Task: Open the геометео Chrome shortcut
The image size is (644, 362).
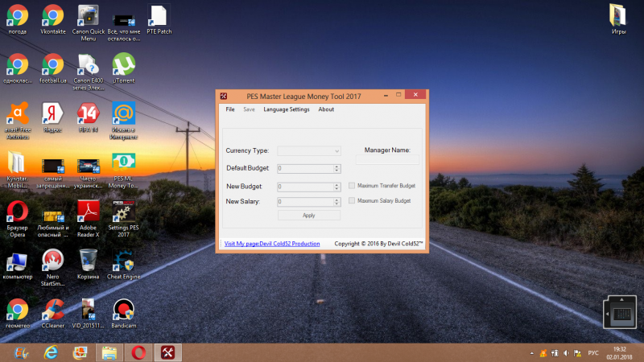Action: 17,314
